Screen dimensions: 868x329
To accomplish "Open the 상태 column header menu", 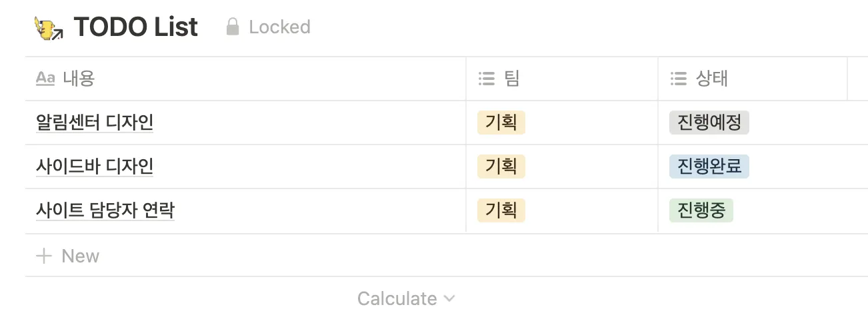I will point(711,79).
